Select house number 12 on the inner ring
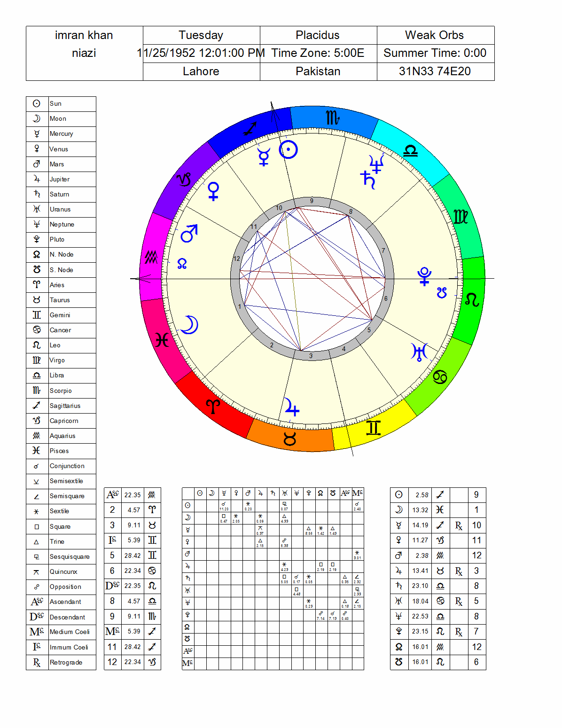 237,258
